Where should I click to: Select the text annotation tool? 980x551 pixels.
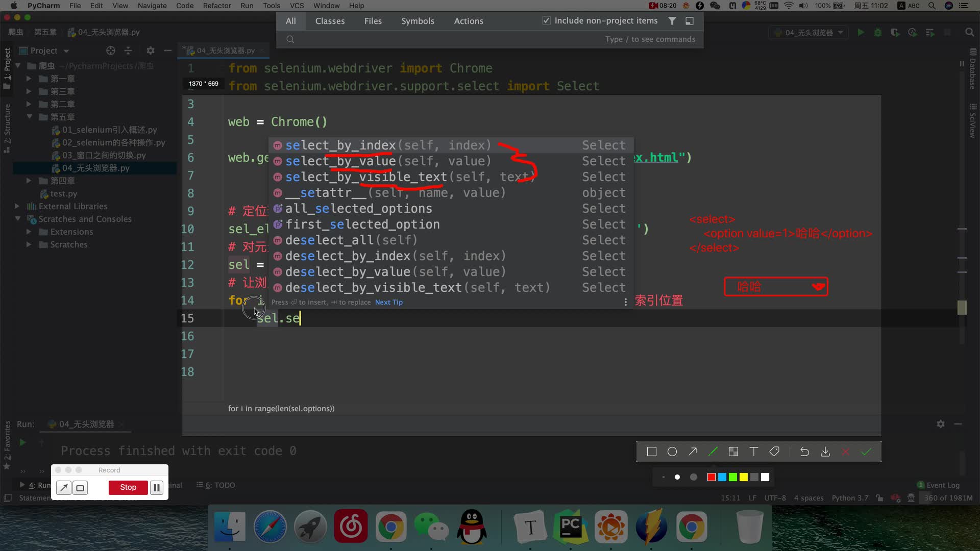754,452
